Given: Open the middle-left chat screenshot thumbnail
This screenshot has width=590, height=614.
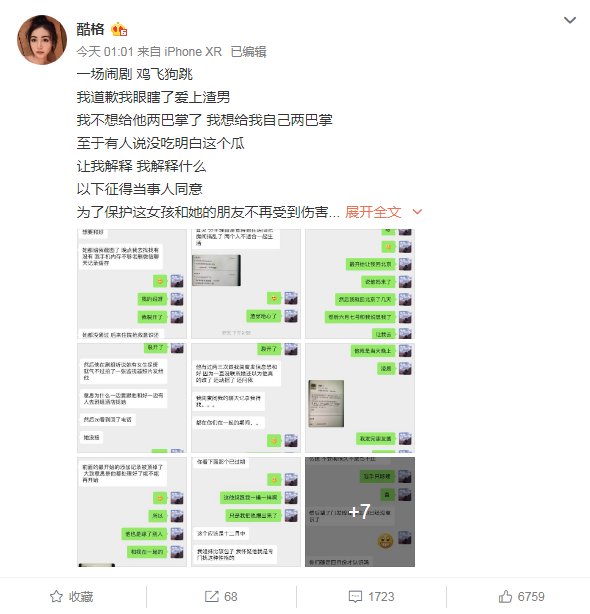Looking at the screenshot, I should coord(132,398).
